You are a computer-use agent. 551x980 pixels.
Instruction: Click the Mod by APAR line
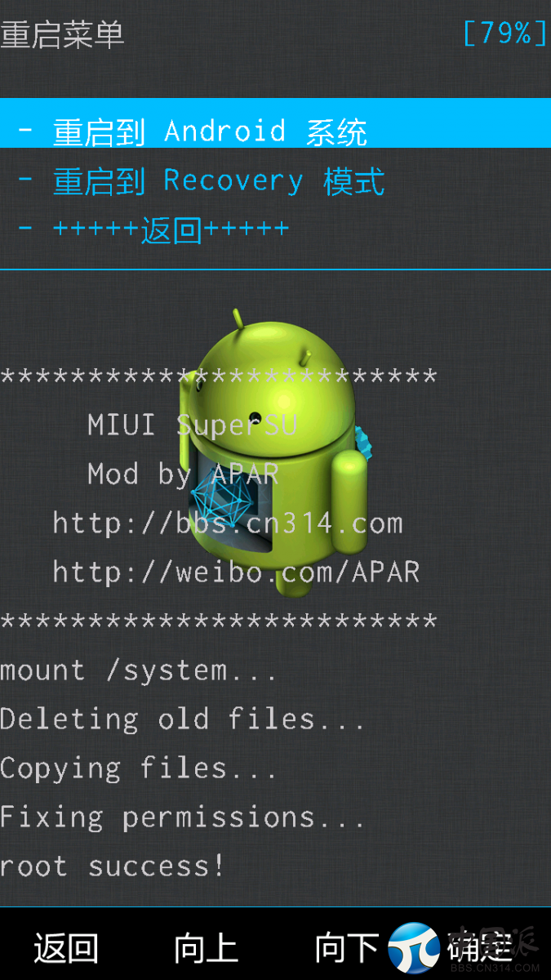click(184, 474)
